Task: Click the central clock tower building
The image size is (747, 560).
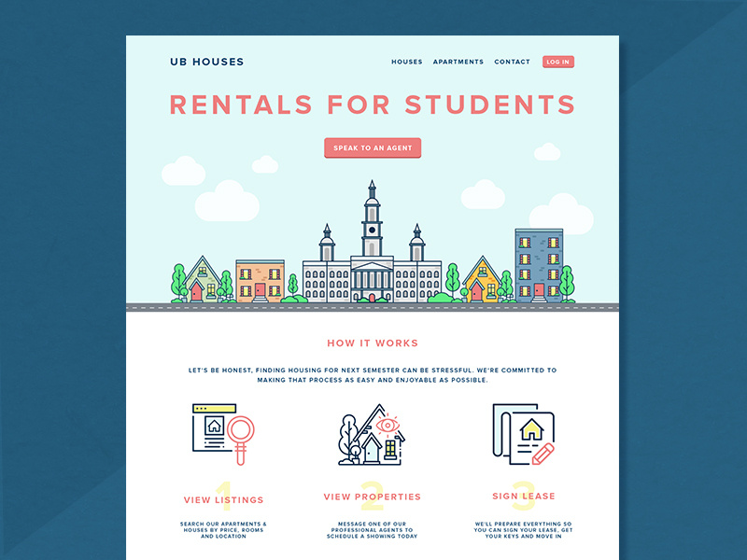Action: click(372, 243)
